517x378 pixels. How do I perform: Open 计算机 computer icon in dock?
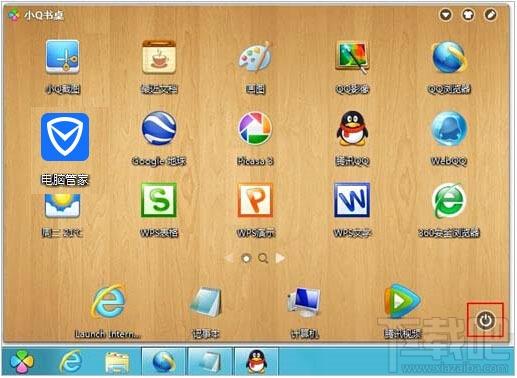point(304,302)
